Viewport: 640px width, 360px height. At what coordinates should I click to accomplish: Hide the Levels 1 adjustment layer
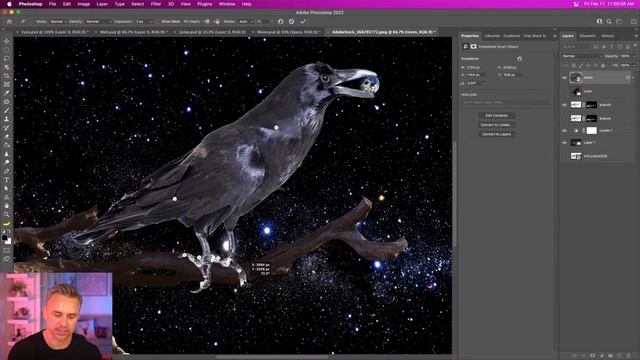coord(564,131)
